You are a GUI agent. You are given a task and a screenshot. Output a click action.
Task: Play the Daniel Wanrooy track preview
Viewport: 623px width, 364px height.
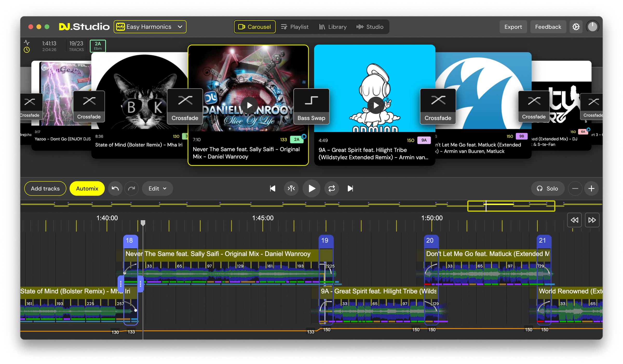249,105
